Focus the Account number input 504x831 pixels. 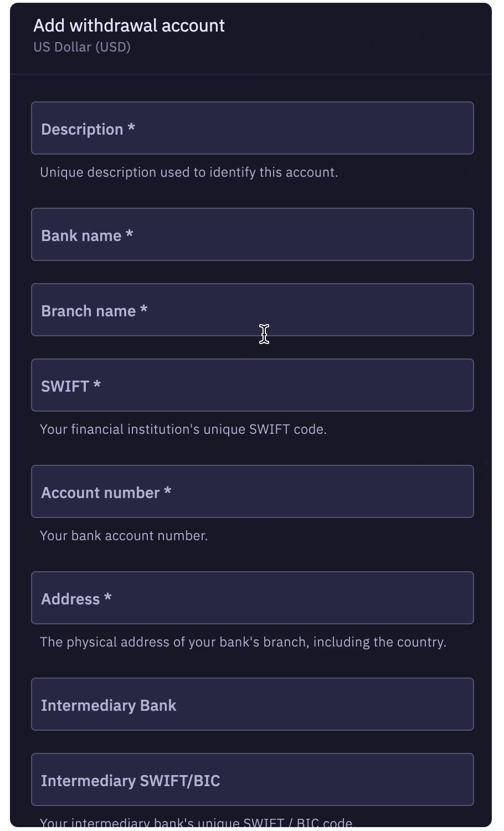click(252, 491)
